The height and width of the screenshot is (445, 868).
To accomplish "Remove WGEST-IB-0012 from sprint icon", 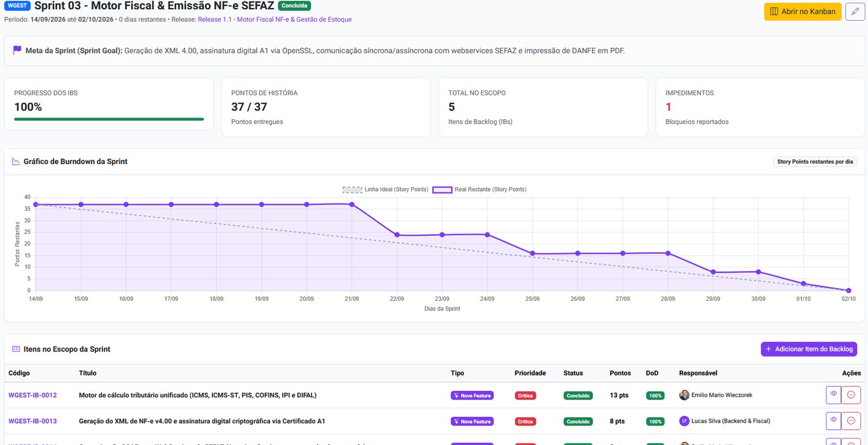I will tap(851, 395).
